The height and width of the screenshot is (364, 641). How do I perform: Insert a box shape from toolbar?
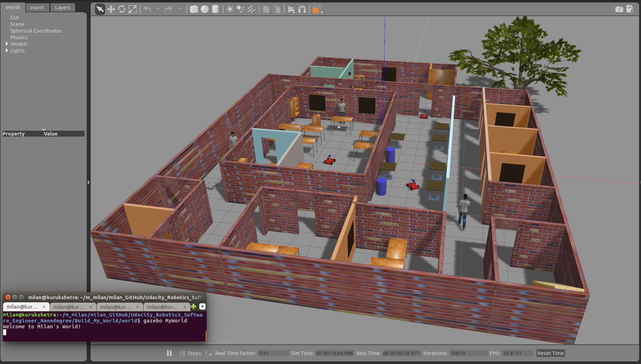(x=194, y=9)
